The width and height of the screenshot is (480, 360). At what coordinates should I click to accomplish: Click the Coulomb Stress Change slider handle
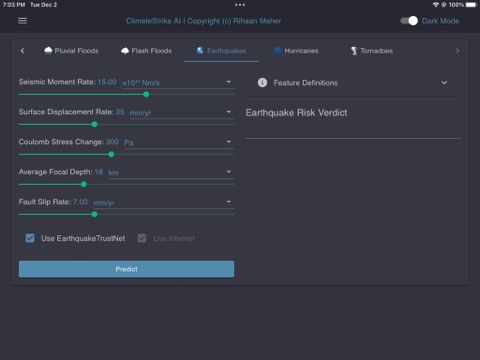111,154
